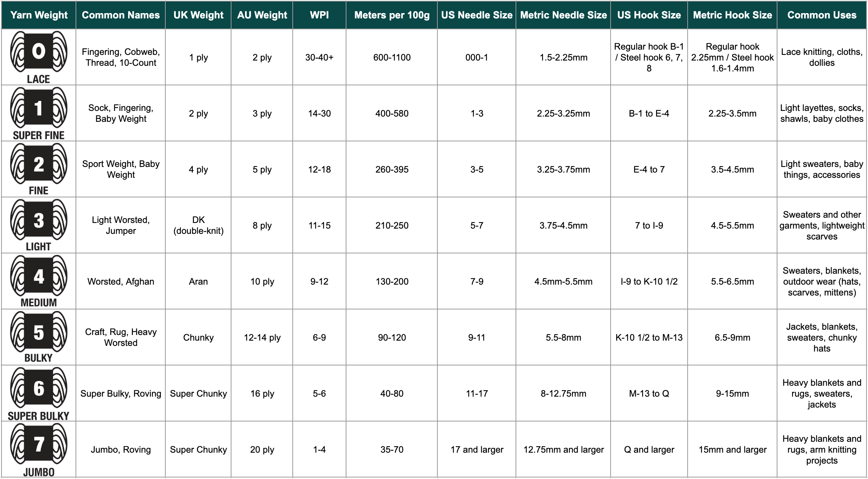The image size is (868, 479).
Task: Click the '1-4' WPI cell
Action: pyautogui.click(x=319, y=449)
